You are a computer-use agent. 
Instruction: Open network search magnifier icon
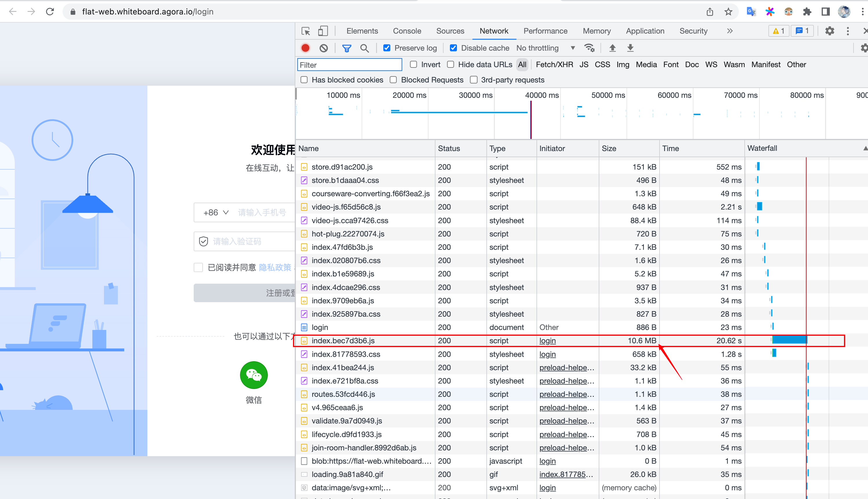pos(365,48)
